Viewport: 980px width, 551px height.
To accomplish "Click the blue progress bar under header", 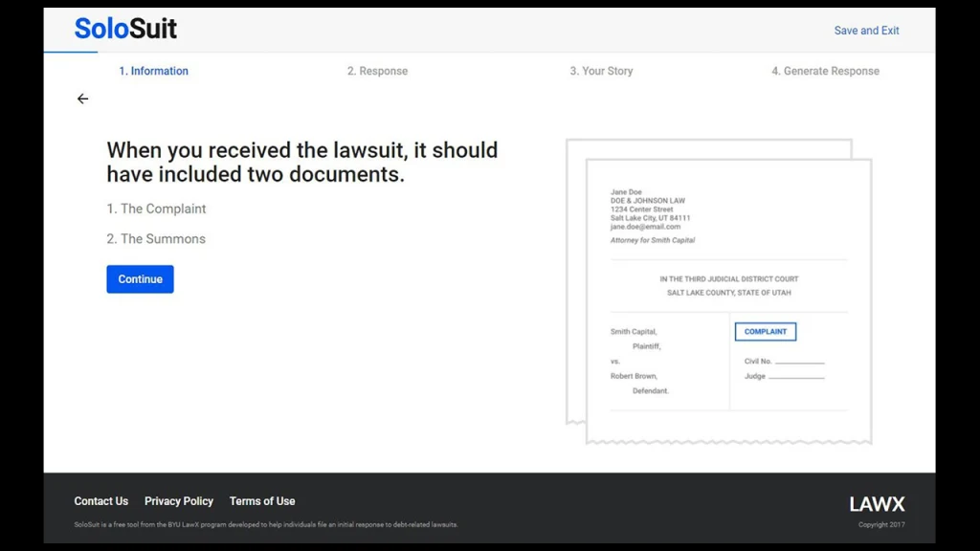I will 71,53.
